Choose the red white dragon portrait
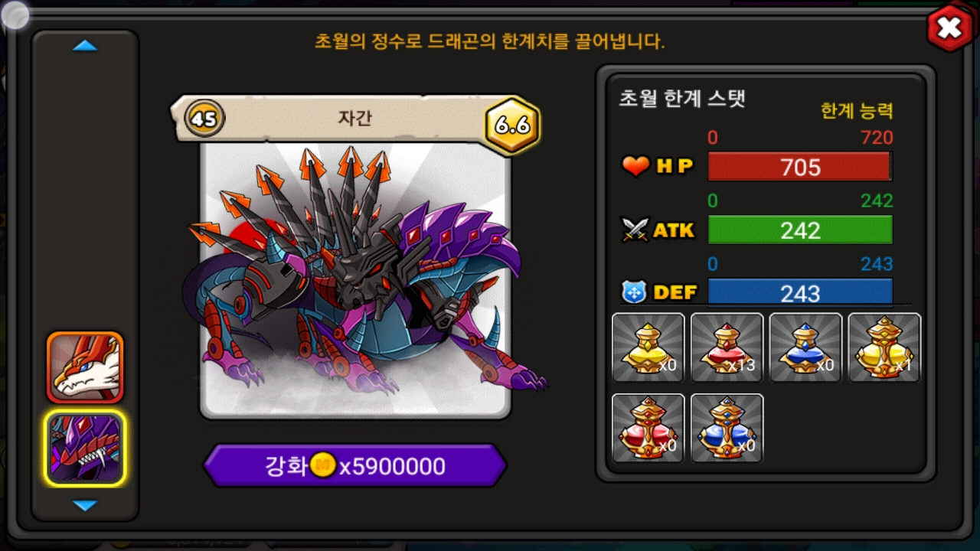 85,367
